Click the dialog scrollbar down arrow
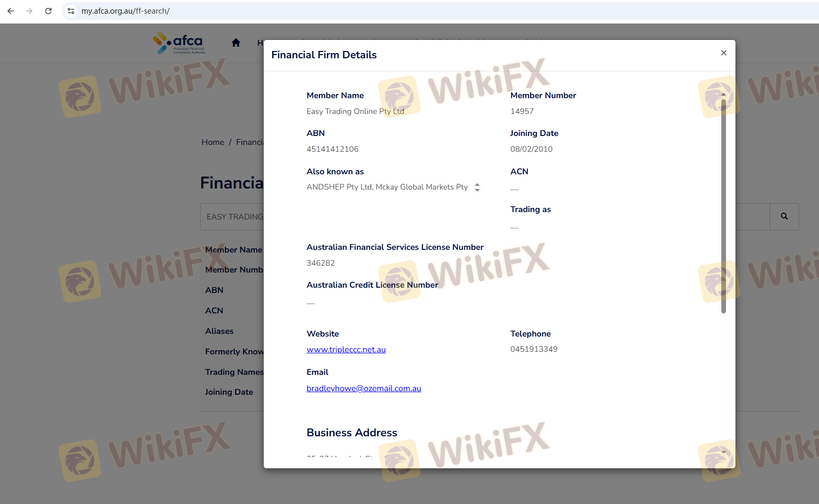Image resolution: width=819 pixels, height=504 pixels. (x=723, y=452)
